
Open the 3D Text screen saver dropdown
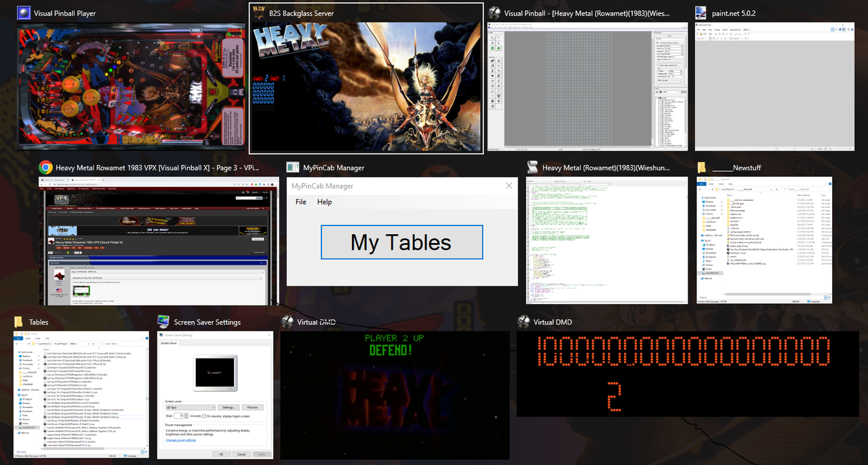(191, 407)
